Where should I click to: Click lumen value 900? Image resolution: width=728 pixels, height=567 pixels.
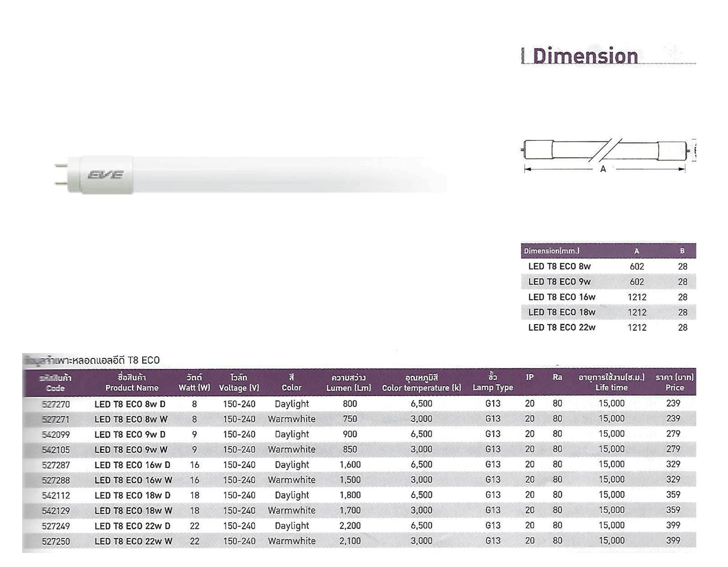click(350, 434)
